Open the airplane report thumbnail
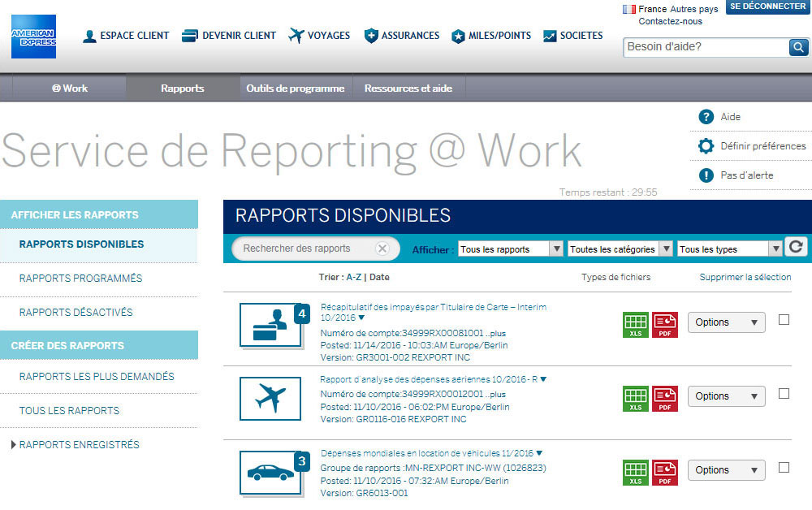The width and height of the screenshot is (812, 510). tap(270, 399)
